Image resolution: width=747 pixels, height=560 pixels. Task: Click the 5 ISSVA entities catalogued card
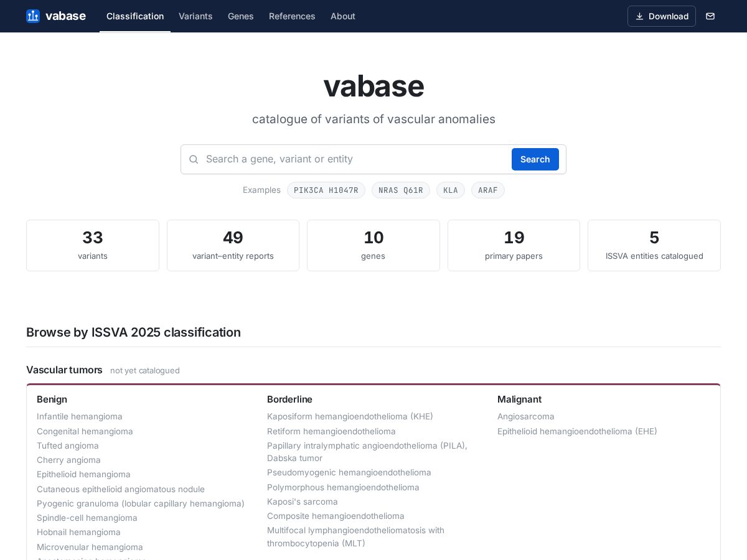pos(654,245)
